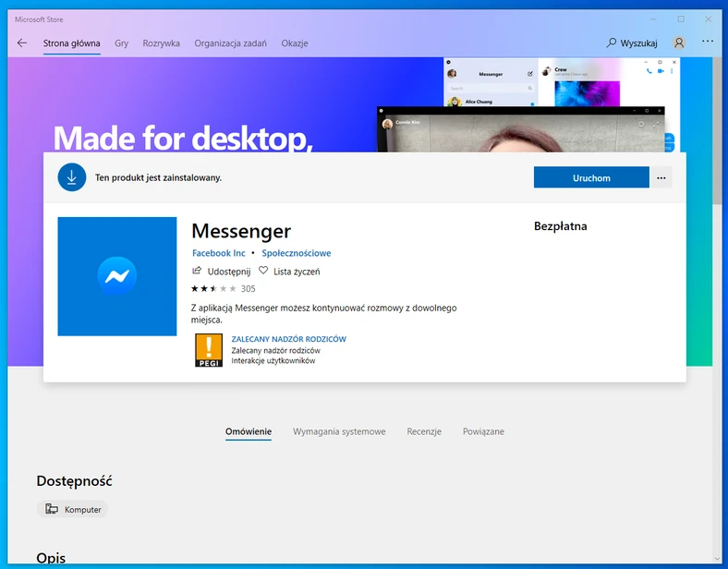
Task: Switch to the Rozrywka tab
Action: 162,43
